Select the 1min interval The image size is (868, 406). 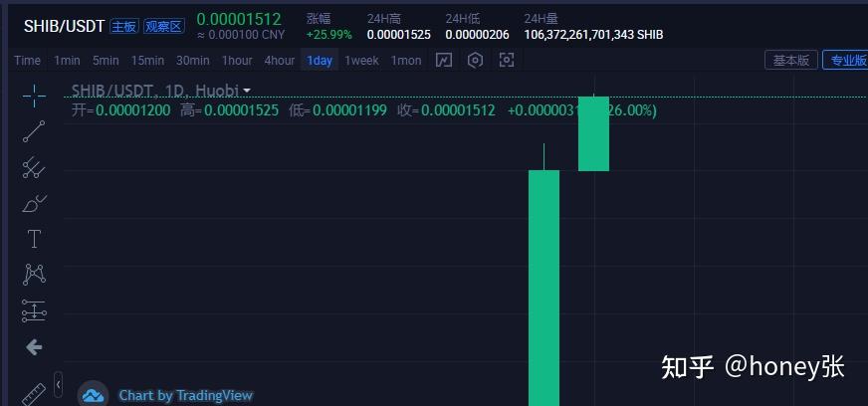click(67, 61)
